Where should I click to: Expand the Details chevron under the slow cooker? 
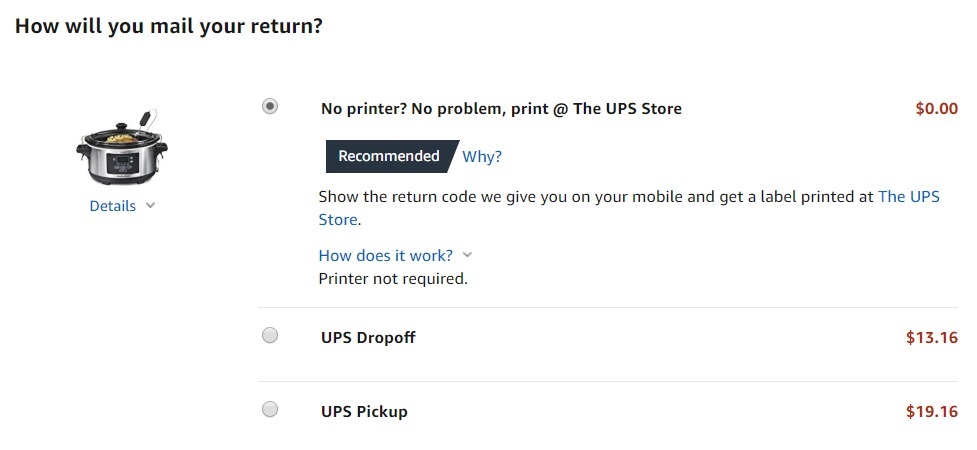click(x=150, y=206)
